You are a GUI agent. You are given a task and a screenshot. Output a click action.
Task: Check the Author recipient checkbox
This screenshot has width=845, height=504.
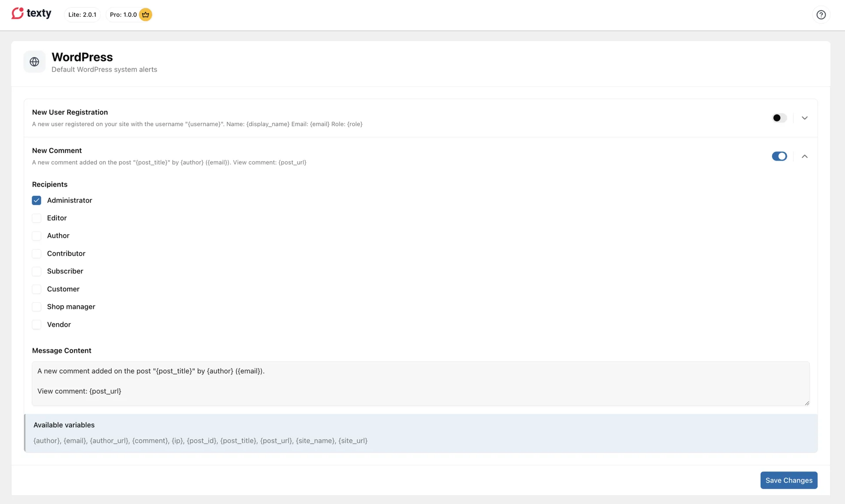click(x=37, y=236)
